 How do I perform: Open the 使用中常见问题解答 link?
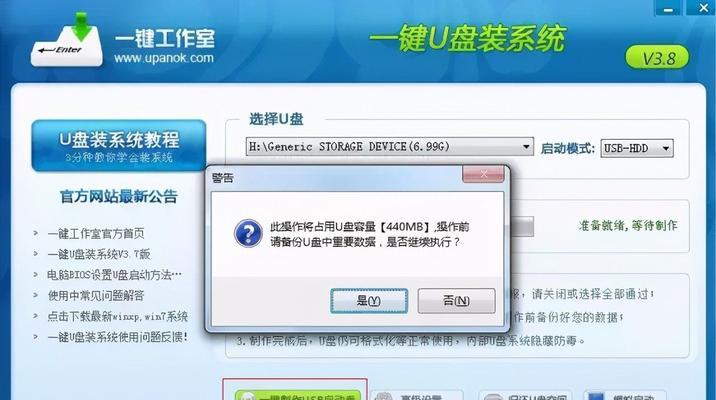pos(96,295)
